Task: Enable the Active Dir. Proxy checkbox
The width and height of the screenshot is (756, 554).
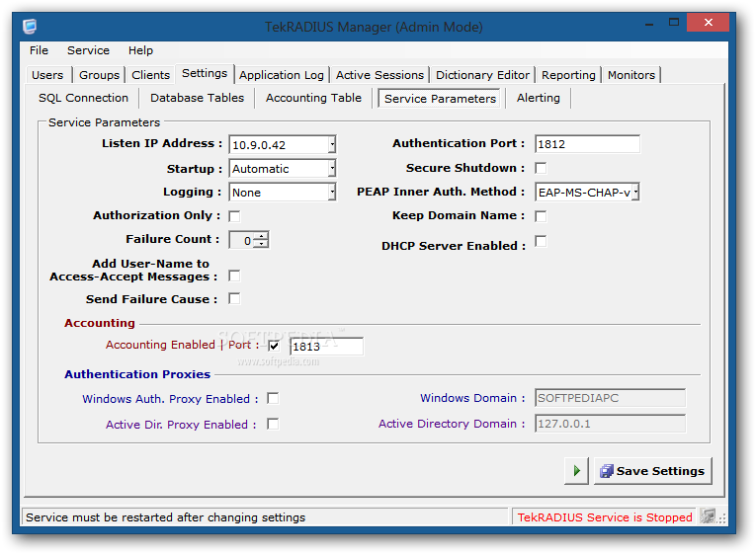Action: [273, 424]
